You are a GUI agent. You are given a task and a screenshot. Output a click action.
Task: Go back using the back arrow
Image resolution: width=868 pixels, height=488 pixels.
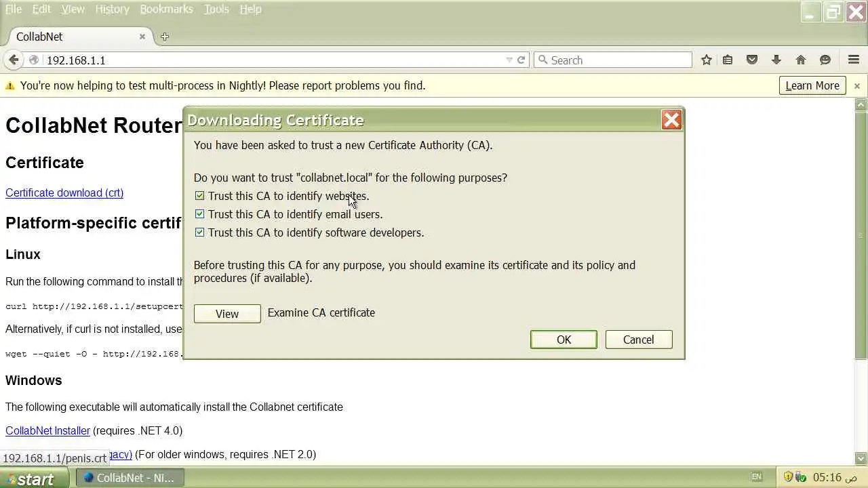point(14,60)
